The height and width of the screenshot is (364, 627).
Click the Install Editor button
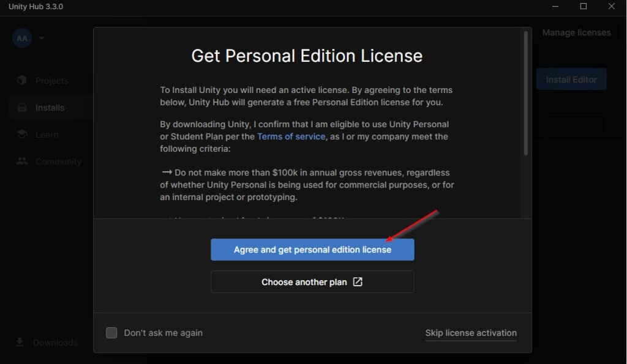point(571,79)
